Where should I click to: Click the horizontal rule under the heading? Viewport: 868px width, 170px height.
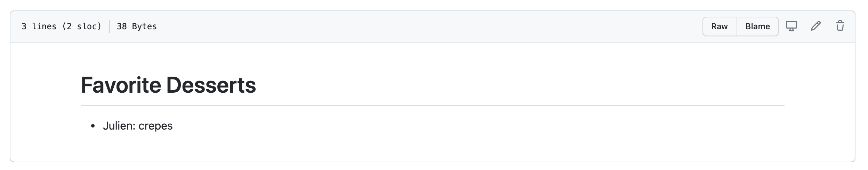(432, 105)
